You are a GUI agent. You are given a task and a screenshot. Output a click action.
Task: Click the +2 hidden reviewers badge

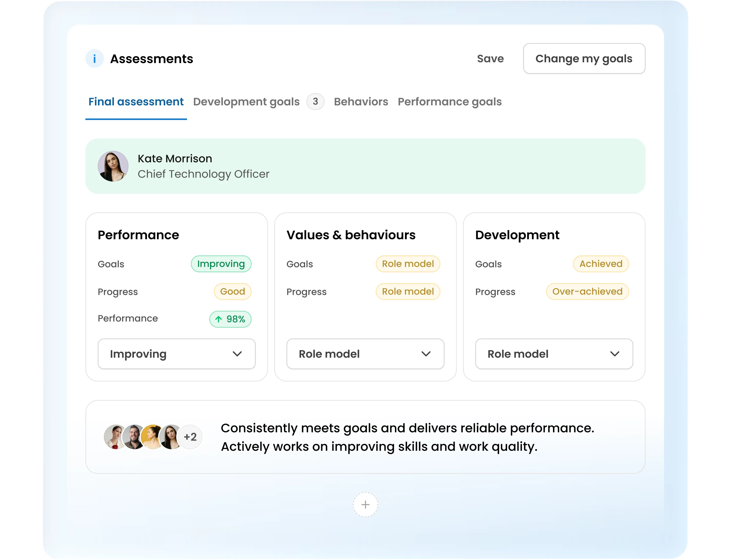pos(190,437)
